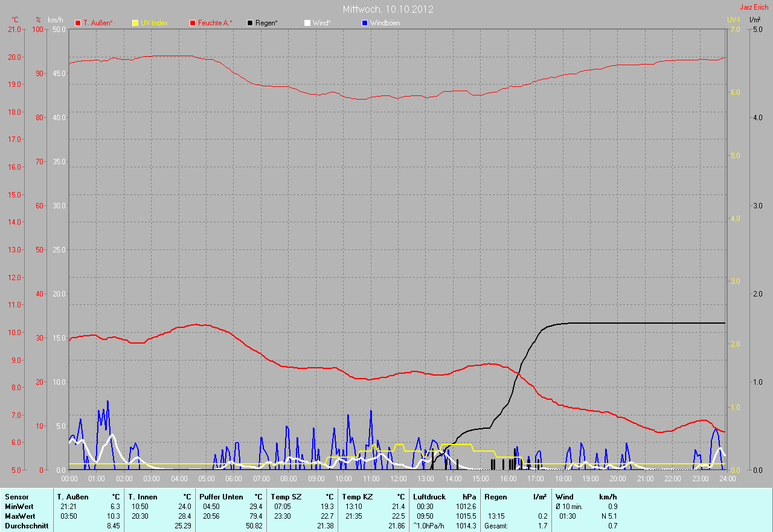Image resolution: width=773 pixels, height=532 pixels.
Task: Click the Puffer Unten maximum time '20:56'
Action: click(x=211, y=516)
